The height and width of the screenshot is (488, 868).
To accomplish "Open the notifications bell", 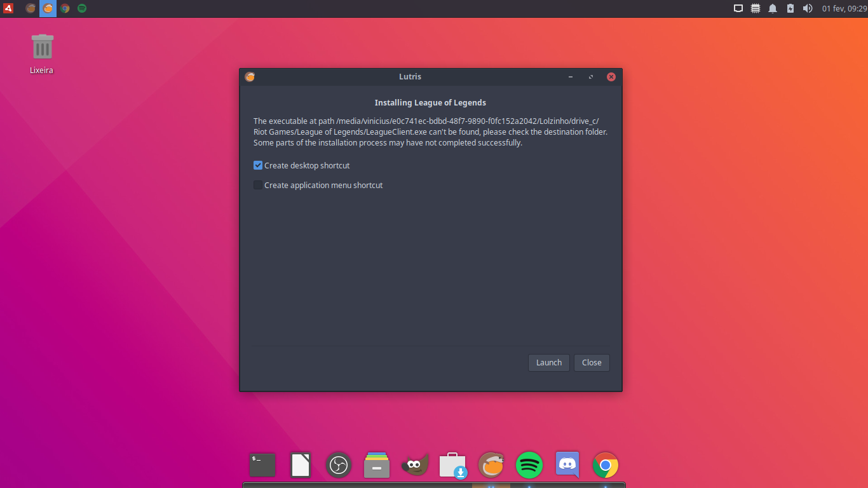I will pos(773,8).
